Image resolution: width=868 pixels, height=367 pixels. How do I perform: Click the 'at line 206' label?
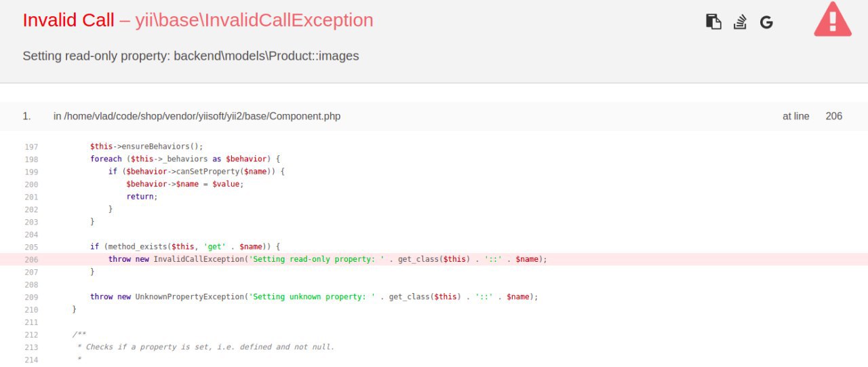coord(812,116)
